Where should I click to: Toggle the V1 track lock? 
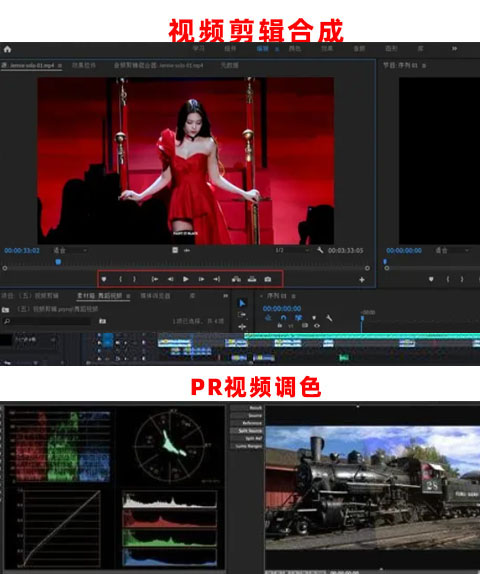pyautogui.click(x=280, y=325)
